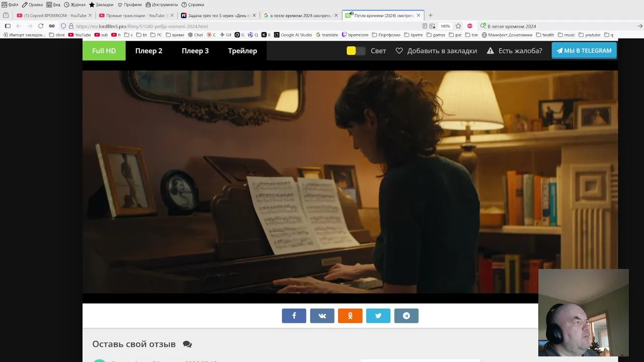This screenshot has width=644, height=362.
Task: Click "Импорт закладок" in bookmarks bar
Action: pos(24,35)
